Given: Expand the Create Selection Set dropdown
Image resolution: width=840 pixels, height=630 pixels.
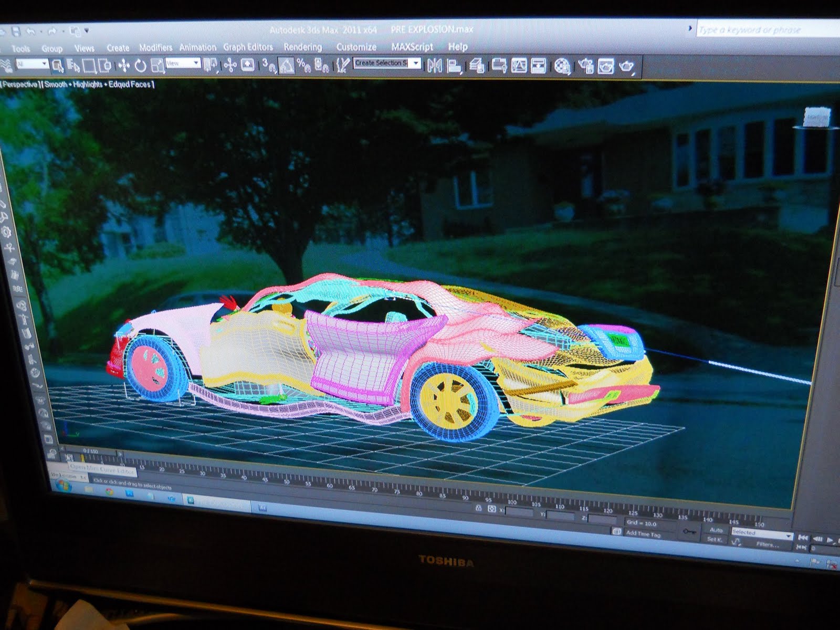Looking at the screenshot, I should [416, 64].
